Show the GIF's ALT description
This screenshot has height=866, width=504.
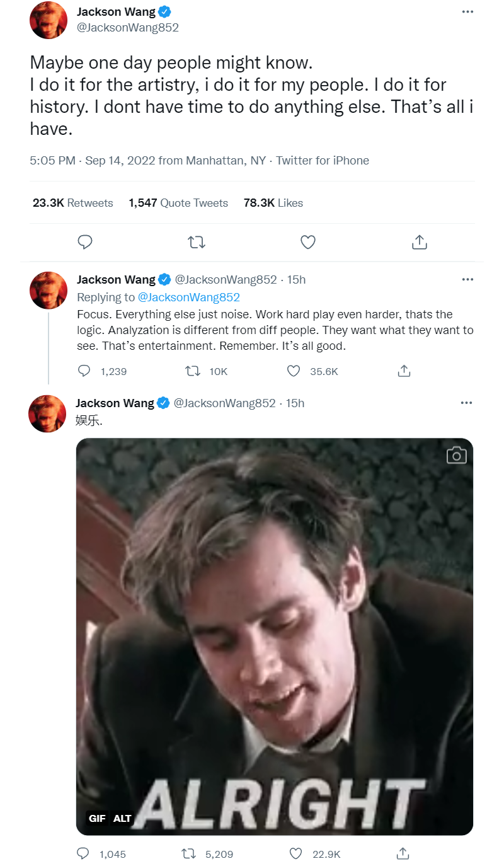(122, 818)
